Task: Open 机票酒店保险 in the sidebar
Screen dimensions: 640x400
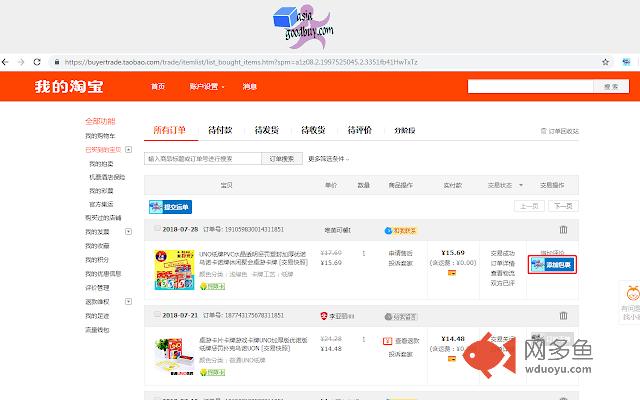Action: [107, 177]
